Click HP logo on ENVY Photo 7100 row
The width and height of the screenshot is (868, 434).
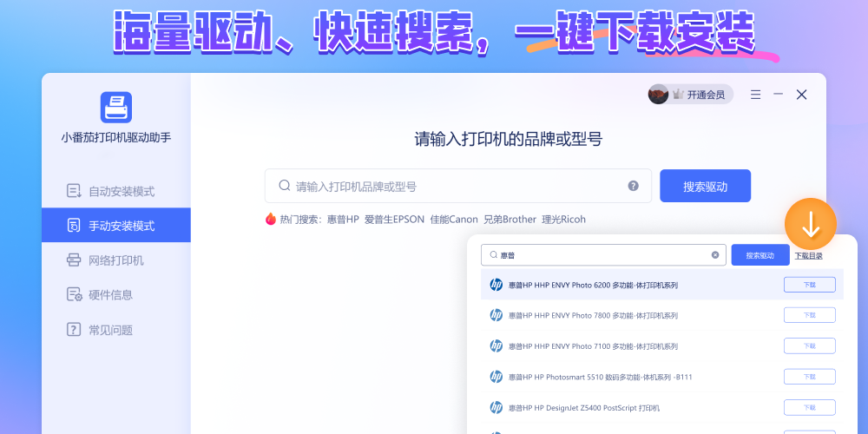(x=496, y=346)
